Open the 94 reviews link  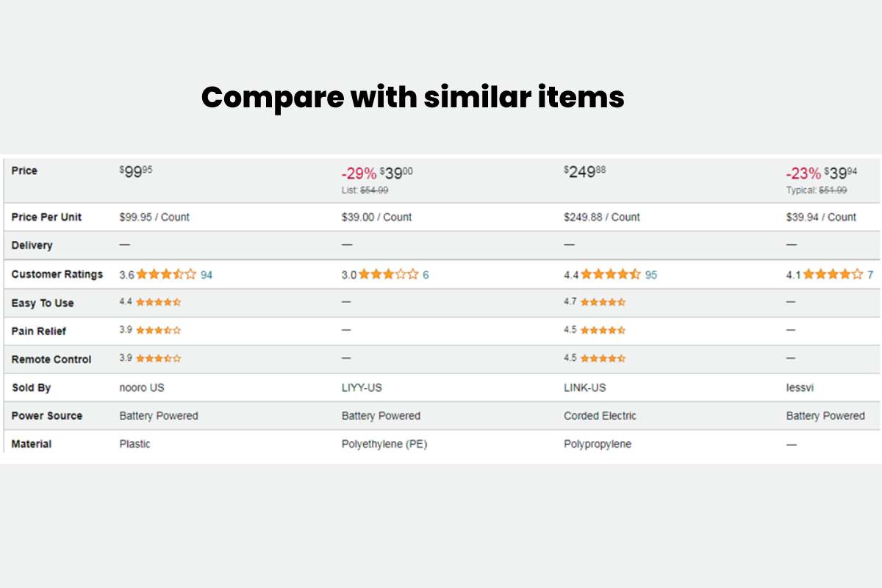pyautogui.click(x=207, y=275)
